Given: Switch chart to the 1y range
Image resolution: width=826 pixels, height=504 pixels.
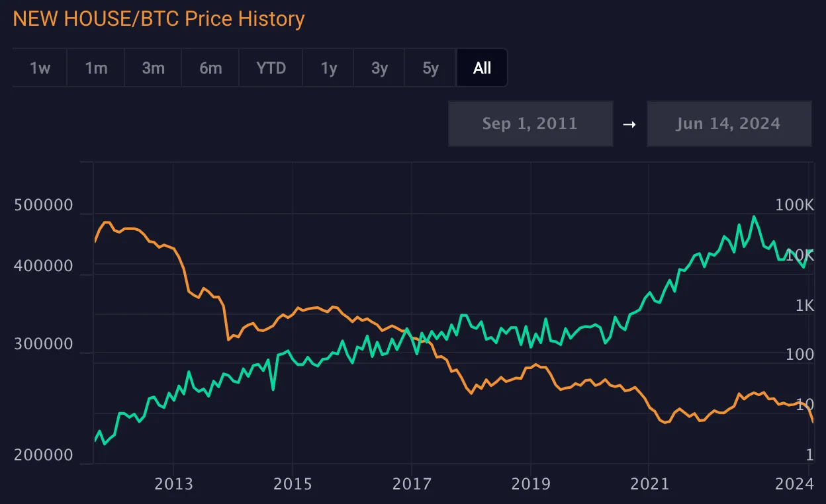Looking at the screenshot, I should [328, 68].
